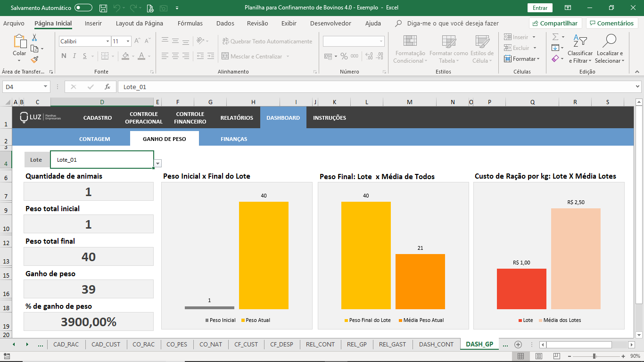This screenshot has height=362, width=644.
Task: Switch to the DASH_CONT sheet tab
Action: [436, 345]
